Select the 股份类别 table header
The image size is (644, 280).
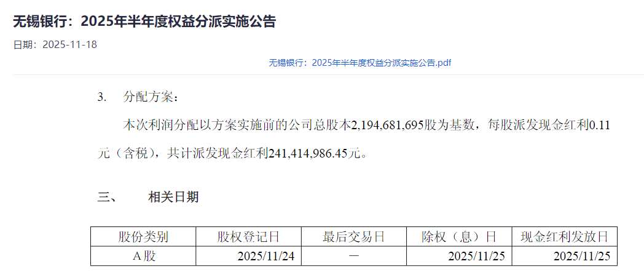coord(143,237)
